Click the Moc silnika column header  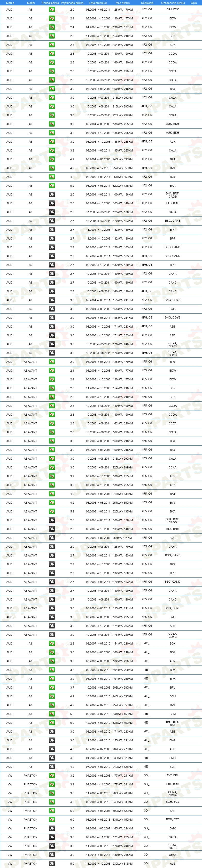122,3
